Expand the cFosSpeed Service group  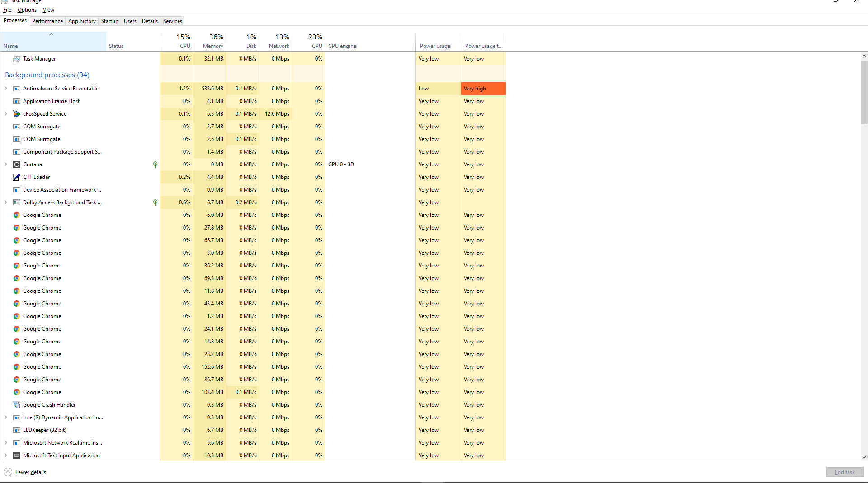(x=6, y=114)
